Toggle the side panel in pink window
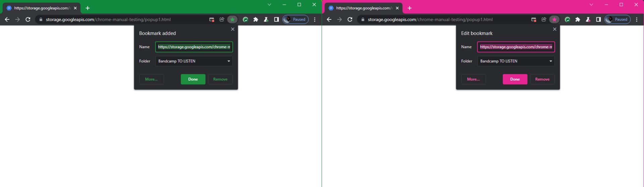This screenshot has height=187, width=644. click(598, 19)
